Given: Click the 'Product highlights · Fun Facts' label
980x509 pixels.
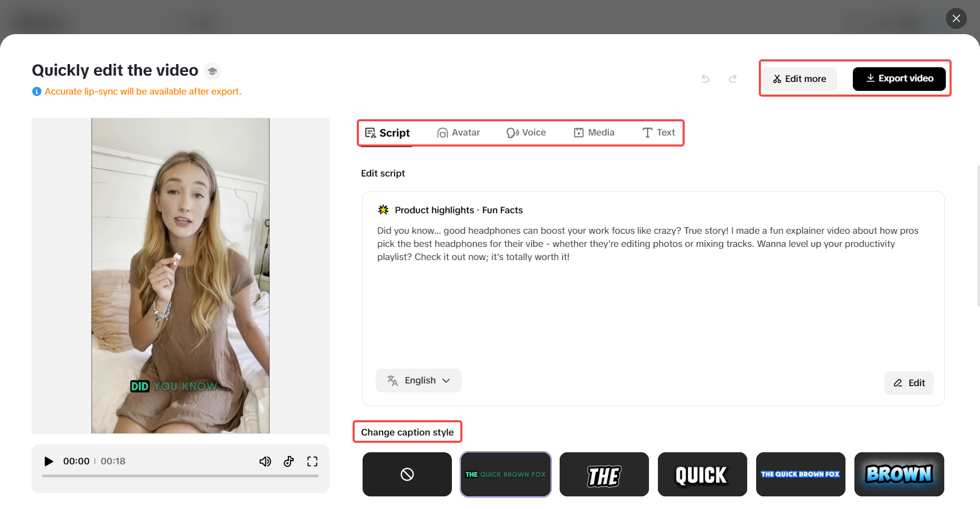Looking at the screenshot, I should pyautogui.click(x=459, y=210).
